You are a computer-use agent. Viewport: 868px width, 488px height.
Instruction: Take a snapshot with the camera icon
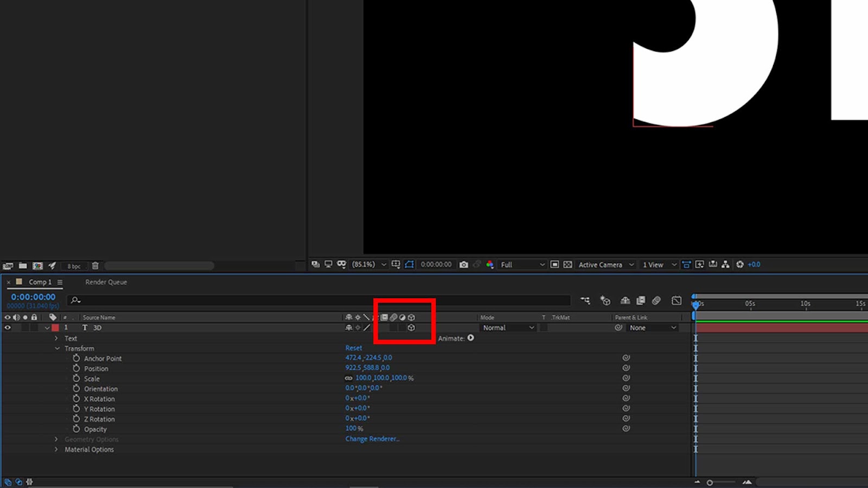463,265
